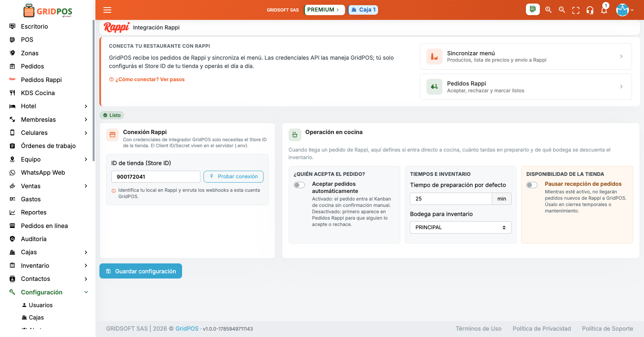Click the Pedidos Rappi scooter card icon
This screenshot has width=644, height=337.
point(435,87)
